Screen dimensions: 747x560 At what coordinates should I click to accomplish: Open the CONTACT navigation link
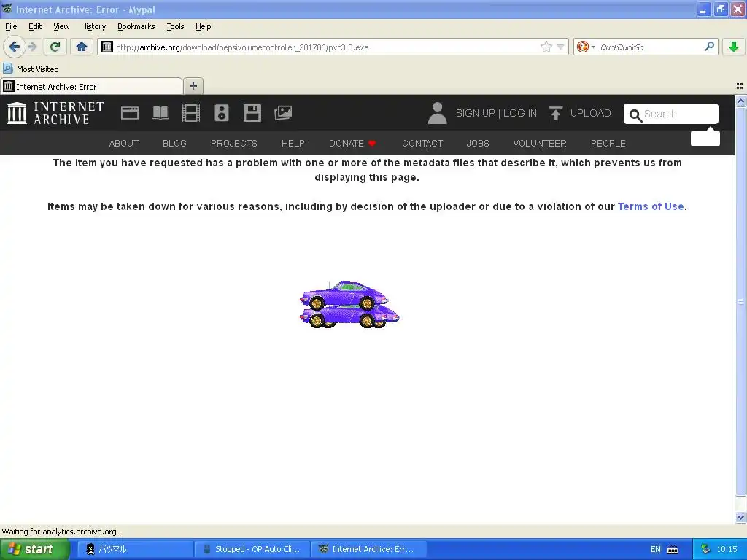click(x=422, y=144)
